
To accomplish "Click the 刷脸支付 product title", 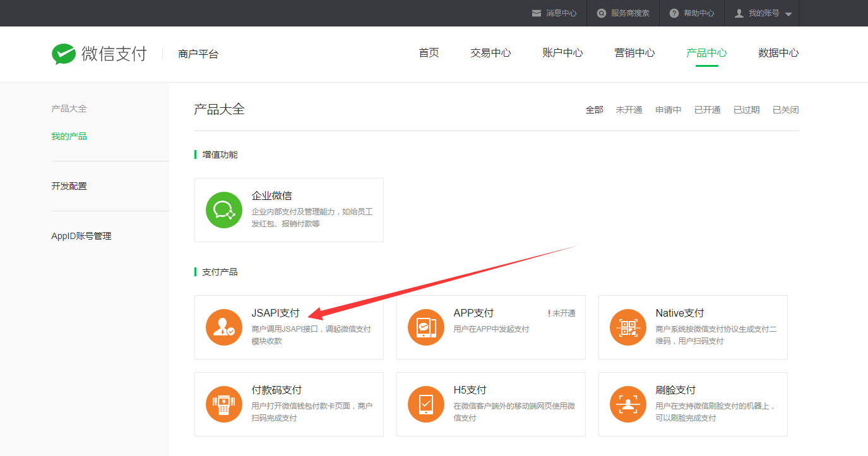I will 675,390.
